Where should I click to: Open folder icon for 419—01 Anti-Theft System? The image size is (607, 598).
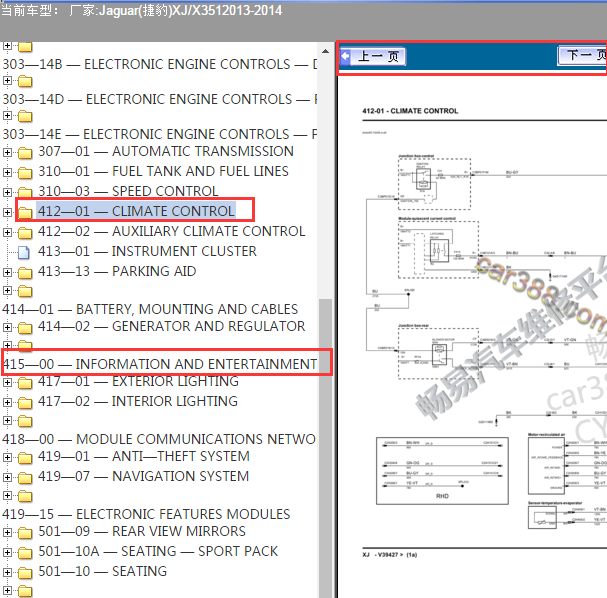coord(25,458)
